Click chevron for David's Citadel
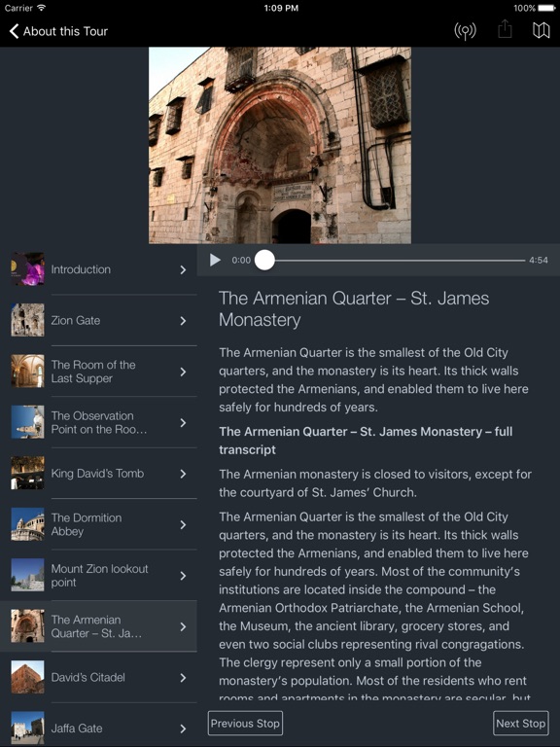 point(184,678)
